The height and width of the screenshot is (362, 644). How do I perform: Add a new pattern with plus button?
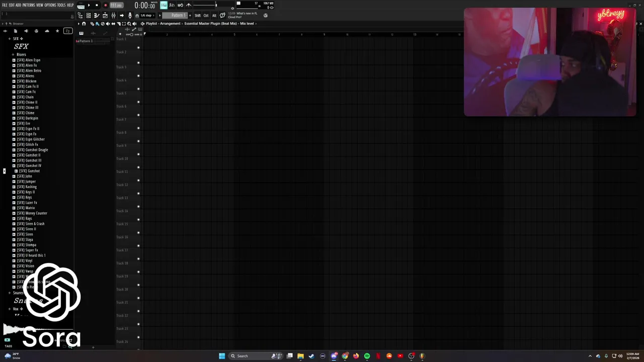click(190, 16)
